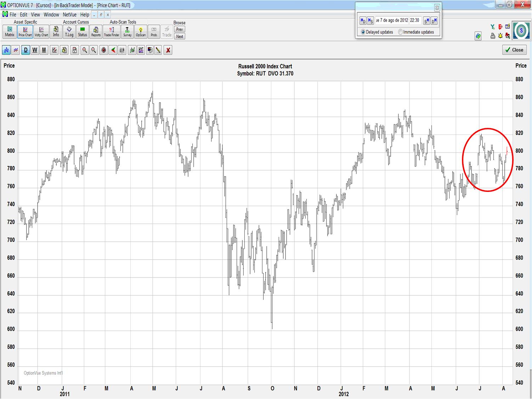Open the Window menu
Screen dimensions: 532x399
pyautogui.click(x=51, y=15)
